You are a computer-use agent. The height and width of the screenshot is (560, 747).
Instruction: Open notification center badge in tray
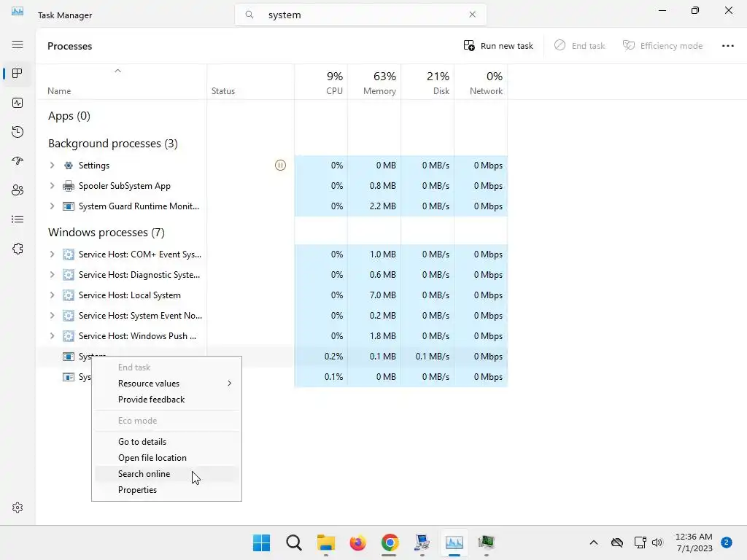pos(727,542)
